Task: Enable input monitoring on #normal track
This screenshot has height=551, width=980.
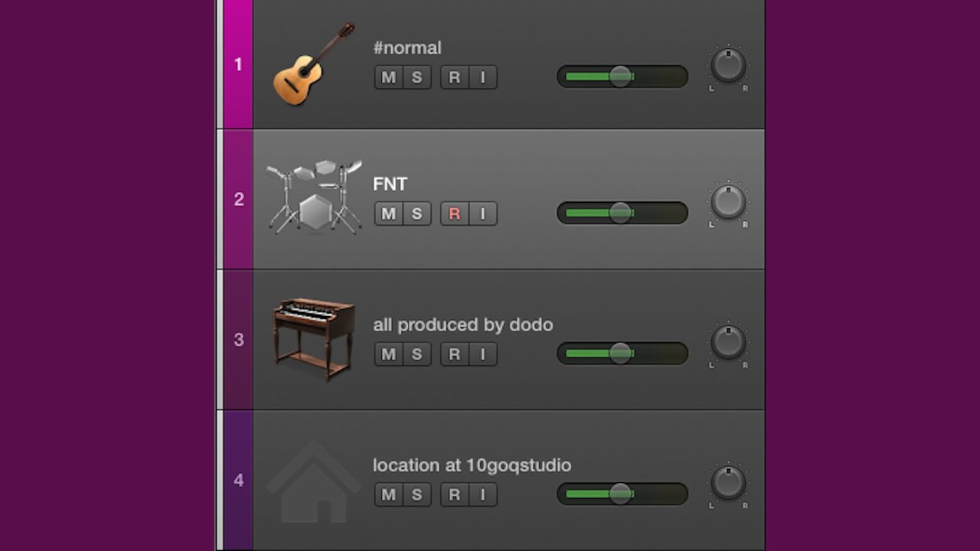Action: pos(482,77)
